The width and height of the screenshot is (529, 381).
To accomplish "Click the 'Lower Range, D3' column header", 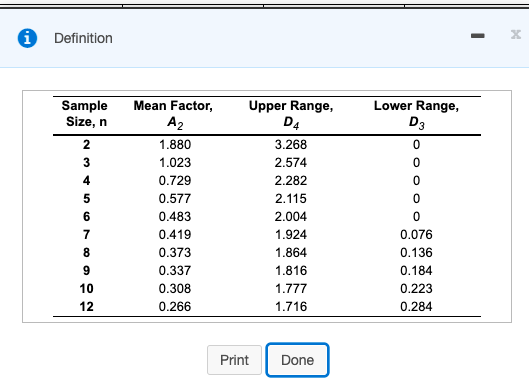I will pyautogui.click(x=416, y=115).
